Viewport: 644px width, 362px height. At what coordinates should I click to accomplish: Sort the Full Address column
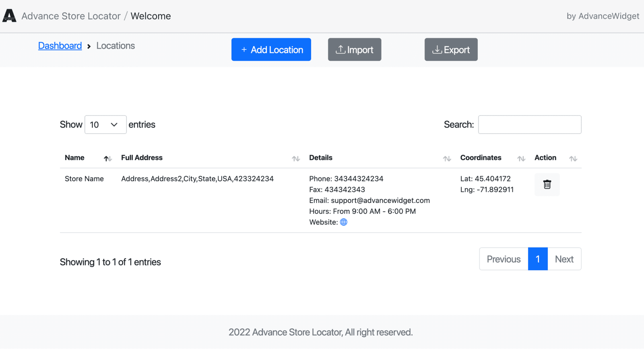pos(295,158)
